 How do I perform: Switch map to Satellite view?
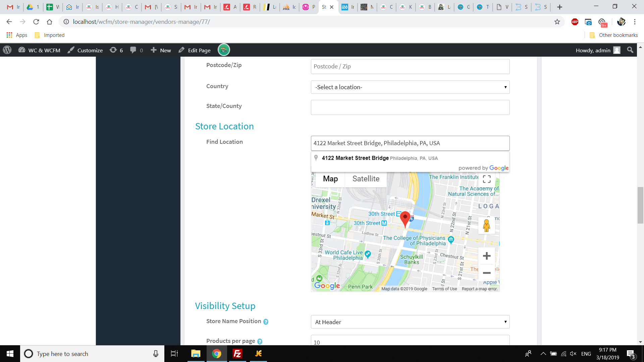pos(366,179)
